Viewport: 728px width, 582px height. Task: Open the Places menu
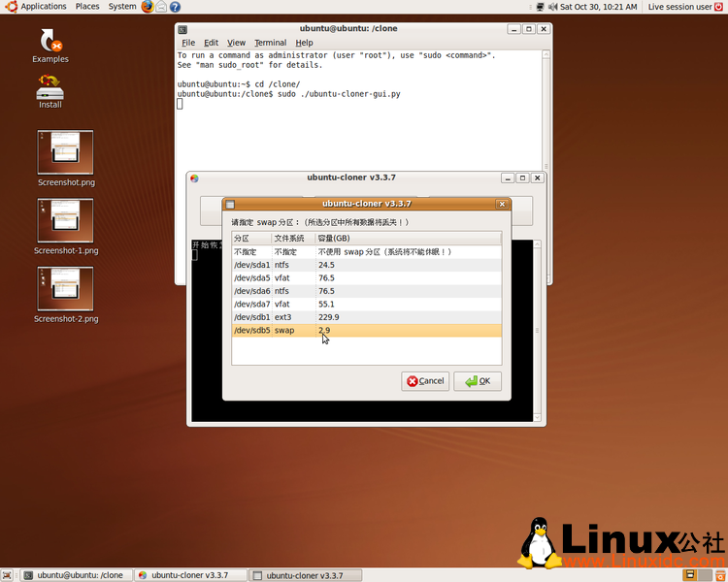pyautogui.click(x=87, y=7)
